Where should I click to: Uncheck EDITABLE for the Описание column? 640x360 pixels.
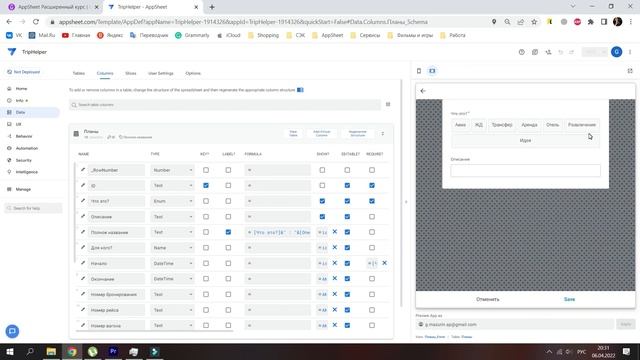(x=347, y=216)
